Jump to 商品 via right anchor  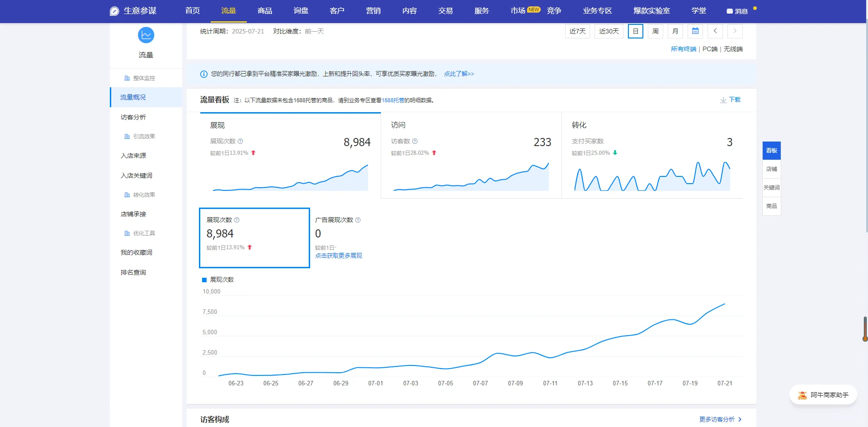tap(772, 206)
